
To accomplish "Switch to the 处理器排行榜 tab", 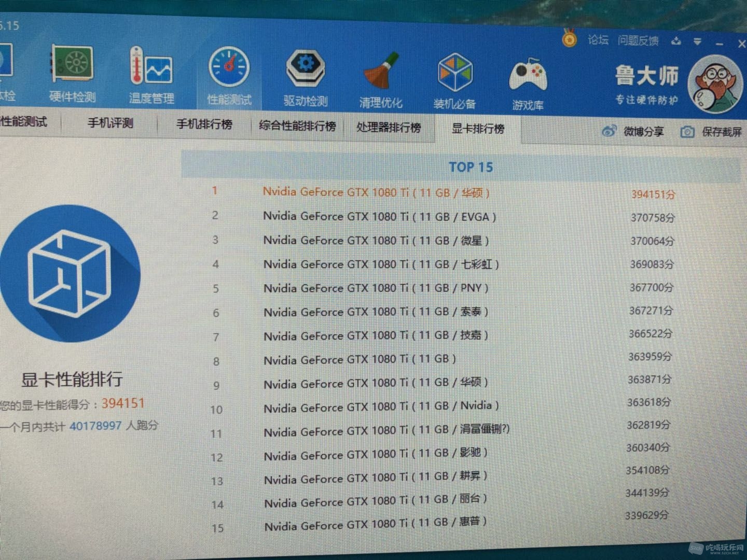I will (388, 127).
